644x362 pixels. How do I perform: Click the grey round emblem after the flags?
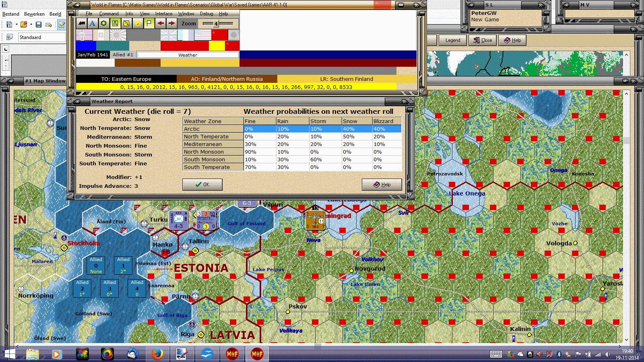click(x=234, y=35)
